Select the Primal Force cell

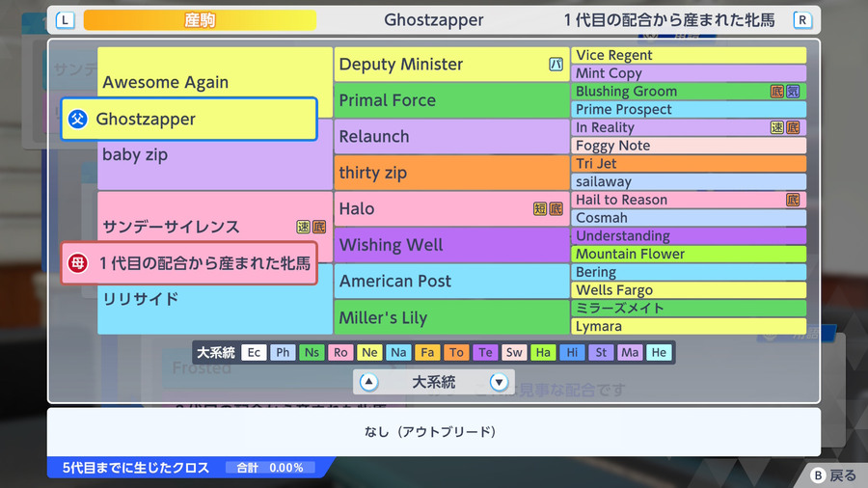(451, 100)
